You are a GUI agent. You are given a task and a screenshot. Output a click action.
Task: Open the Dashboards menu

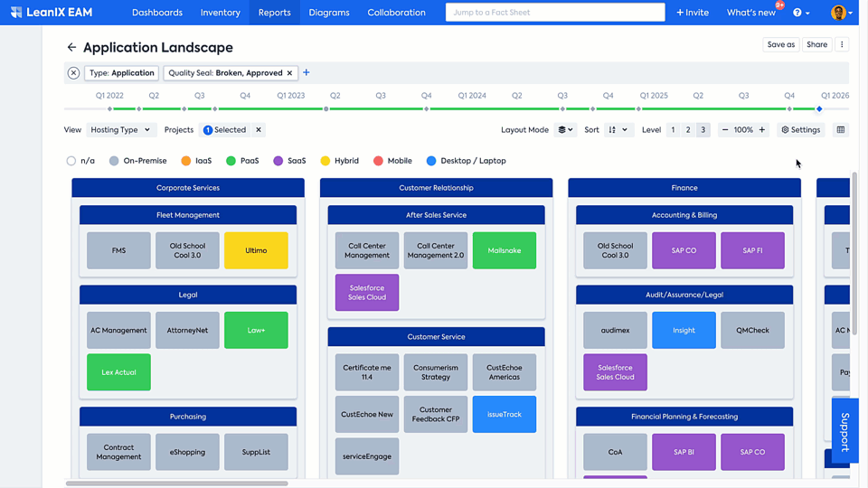pyautogui.click(x=157, y=12)
